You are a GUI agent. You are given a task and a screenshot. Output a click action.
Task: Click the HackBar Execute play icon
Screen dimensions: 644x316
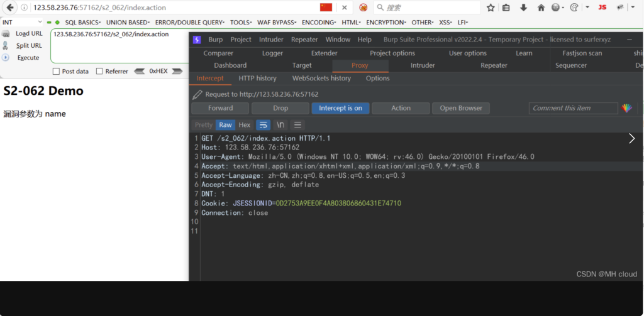click(6, 57)
